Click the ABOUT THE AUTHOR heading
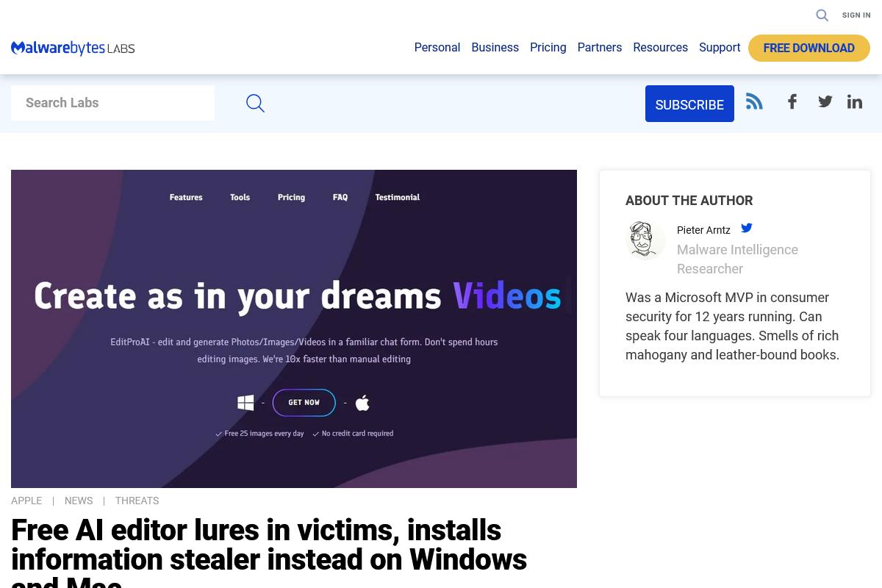Image resolution: width=882 pixels, height=588 pixels. (689, 201)
